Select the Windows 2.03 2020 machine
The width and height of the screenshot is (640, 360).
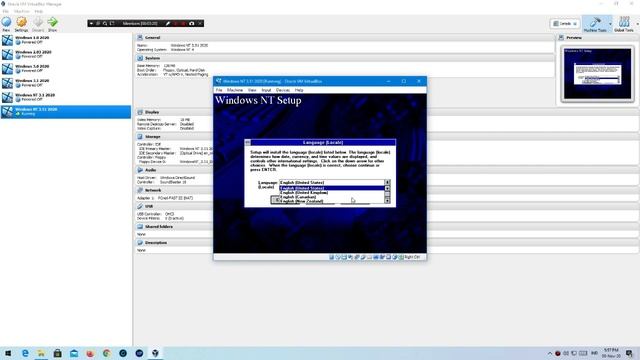66,54
